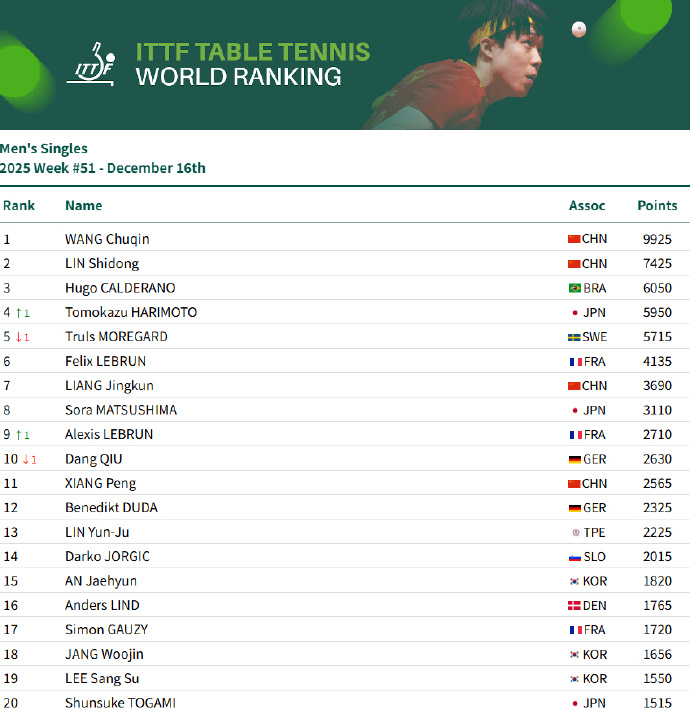Click the ITTF Table Tennis World Ranking title

(x=252, y=64)
